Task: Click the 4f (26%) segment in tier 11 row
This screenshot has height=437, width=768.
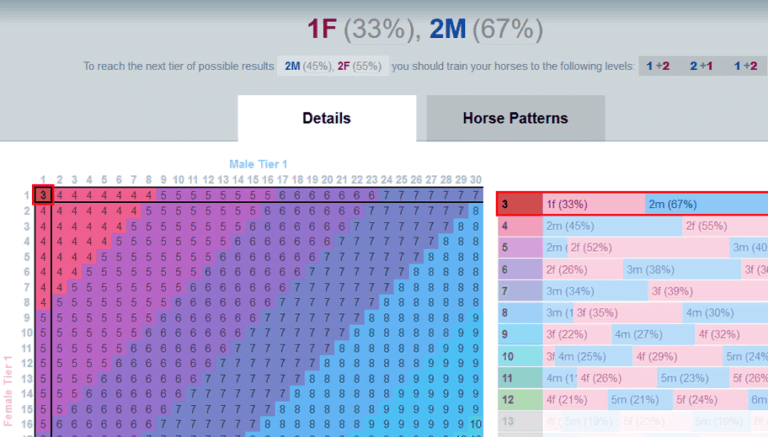Action: [x=617, y=378]
